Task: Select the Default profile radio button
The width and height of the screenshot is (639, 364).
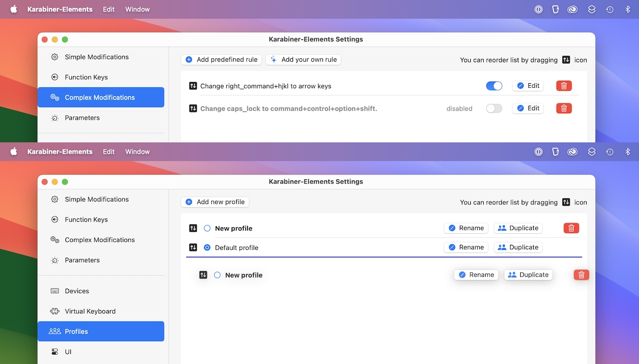Action: point(207,247)
